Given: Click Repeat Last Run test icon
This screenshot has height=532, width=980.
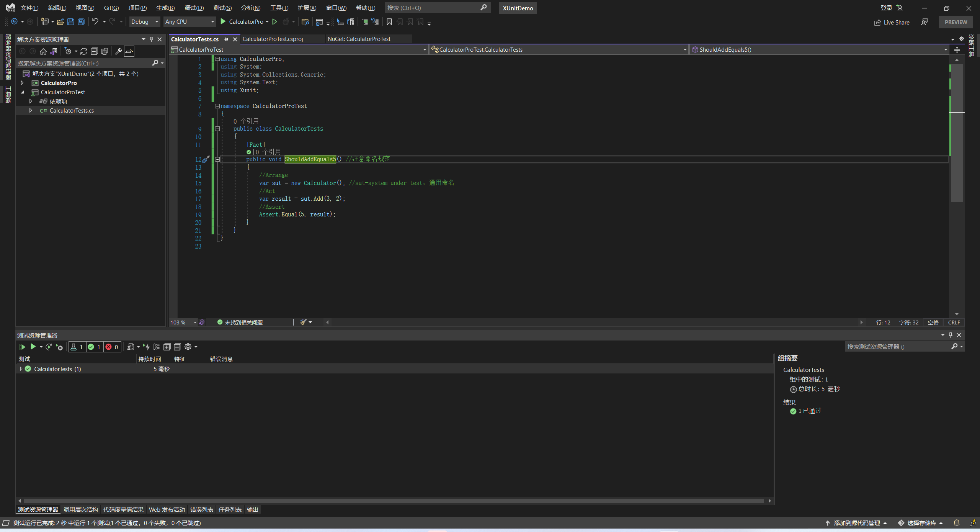Looking at the screenshot, I should [x=49, y=347].
